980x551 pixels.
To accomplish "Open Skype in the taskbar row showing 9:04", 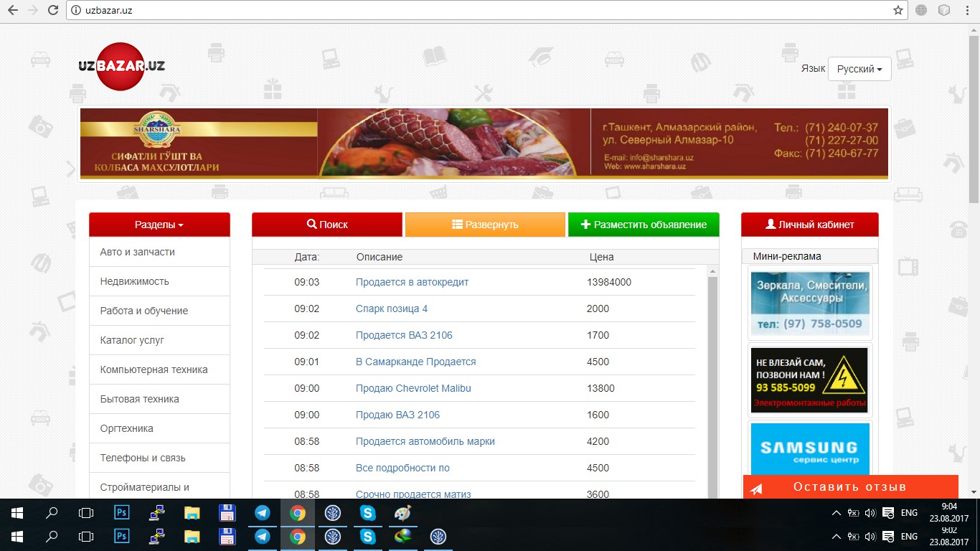I will click(368, 514).
